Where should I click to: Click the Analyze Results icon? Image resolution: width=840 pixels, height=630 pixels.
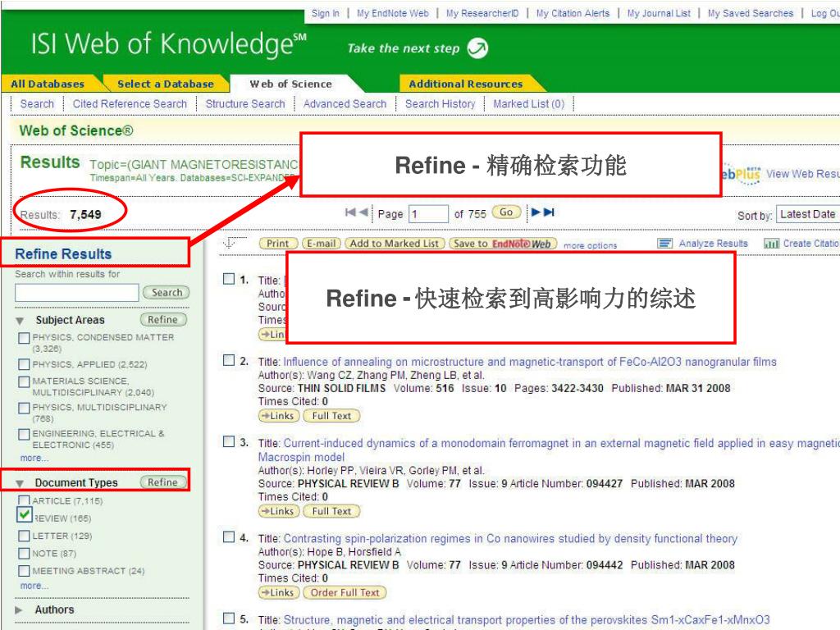pos(664,244)
